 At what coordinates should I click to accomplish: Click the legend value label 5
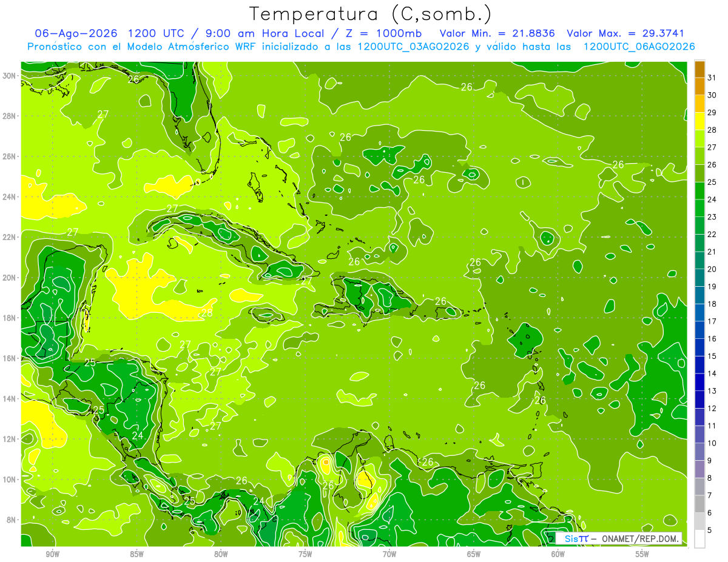click(x=709, y=530)
